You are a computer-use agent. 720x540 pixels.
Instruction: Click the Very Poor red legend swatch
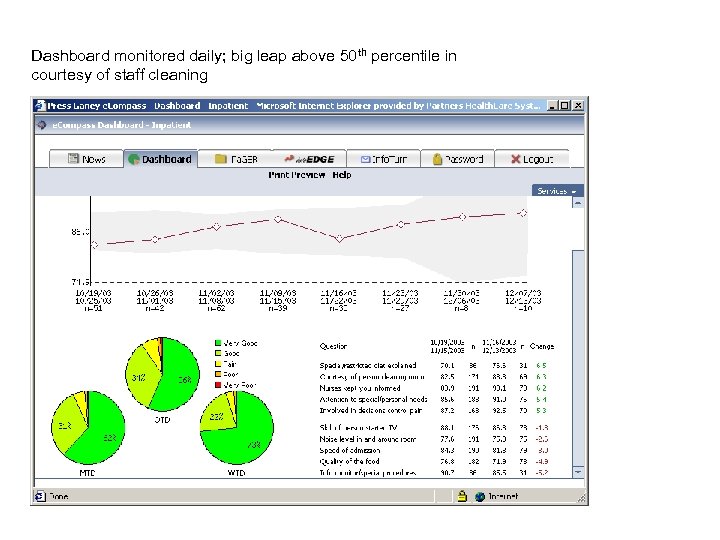(x=218, y=385)
